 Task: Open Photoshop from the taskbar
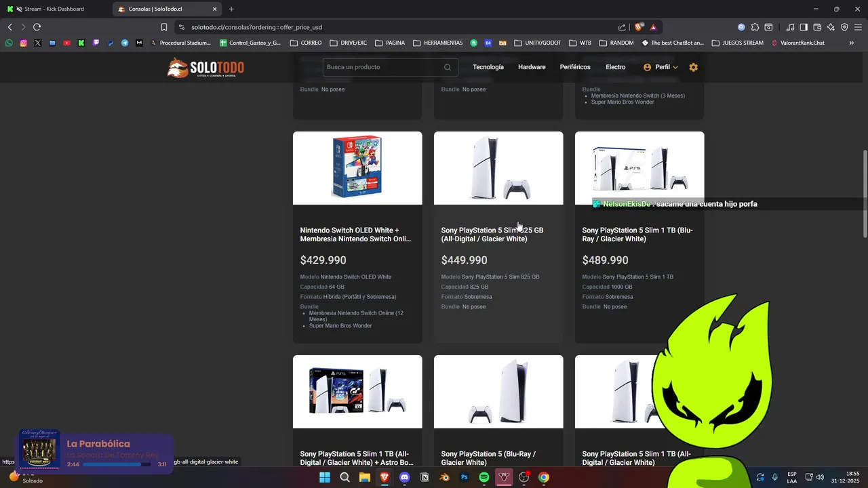tap(465, 477)
